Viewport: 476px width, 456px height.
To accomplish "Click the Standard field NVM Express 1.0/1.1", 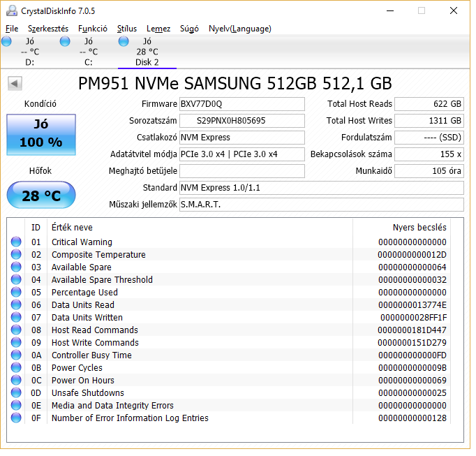I will pos(322,188).
